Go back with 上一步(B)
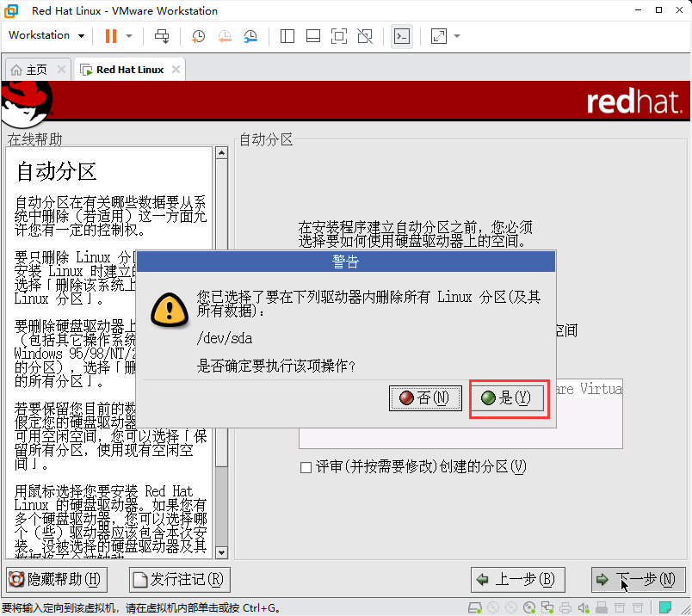Viewport: 692px width, 616px height. (x=517, y=579)
